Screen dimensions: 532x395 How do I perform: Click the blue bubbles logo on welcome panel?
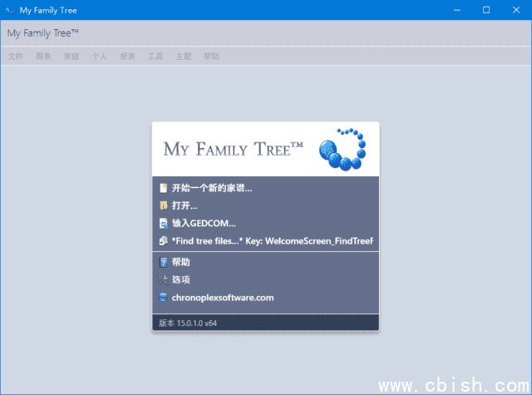click(342, 150)
